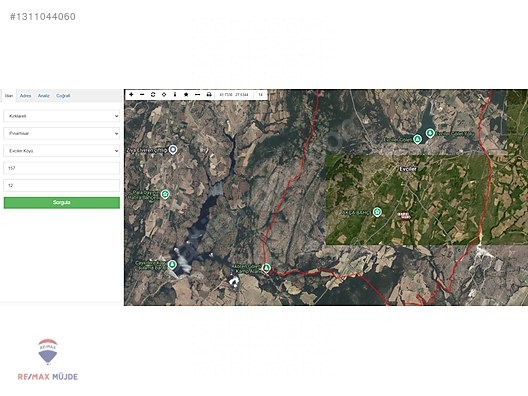Switch to the Coğrafi tab
This screenshot has width=528, height=396.
point(63,96)
